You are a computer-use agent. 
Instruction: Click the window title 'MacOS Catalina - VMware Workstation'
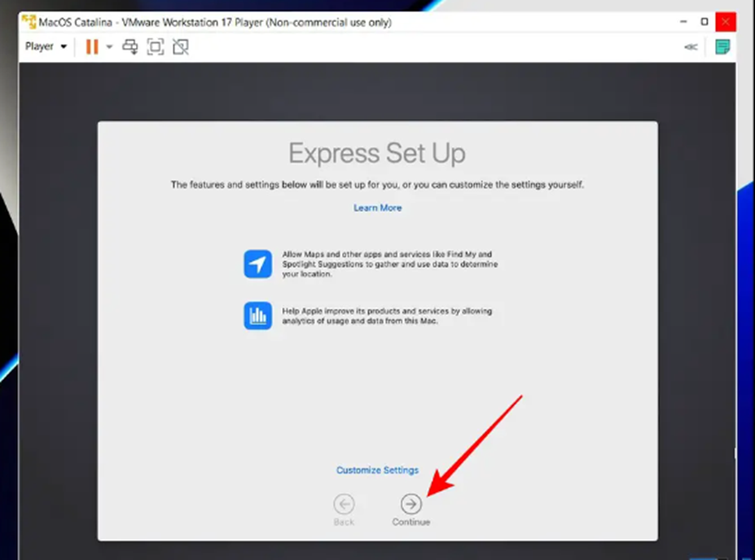click(215, 22)
